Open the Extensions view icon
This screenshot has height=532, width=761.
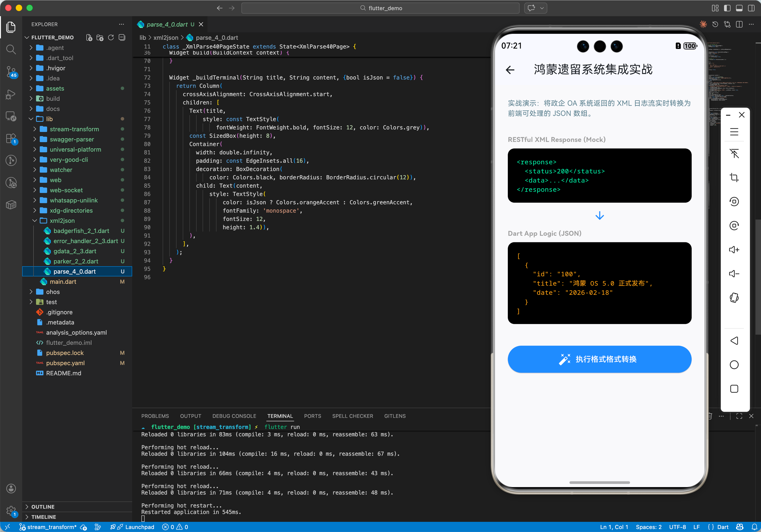pyautogui.click(x=11, y=138)
